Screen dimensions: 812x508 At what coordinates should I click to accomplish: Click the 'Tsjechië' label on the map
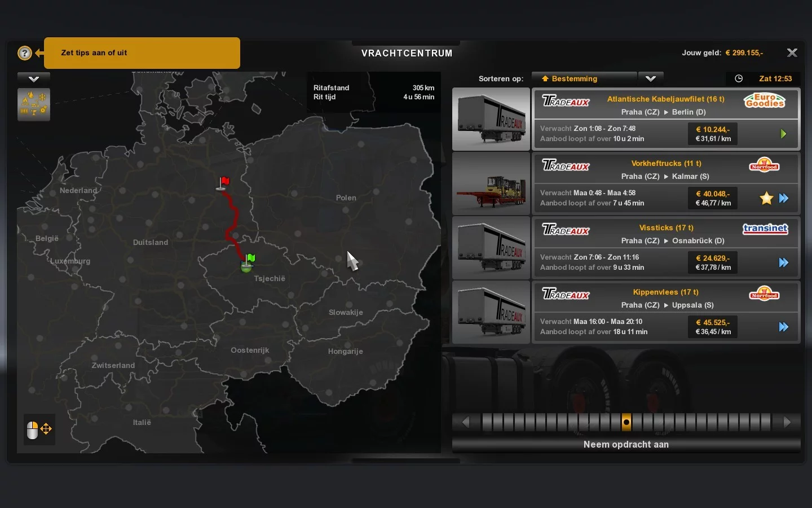270,279
